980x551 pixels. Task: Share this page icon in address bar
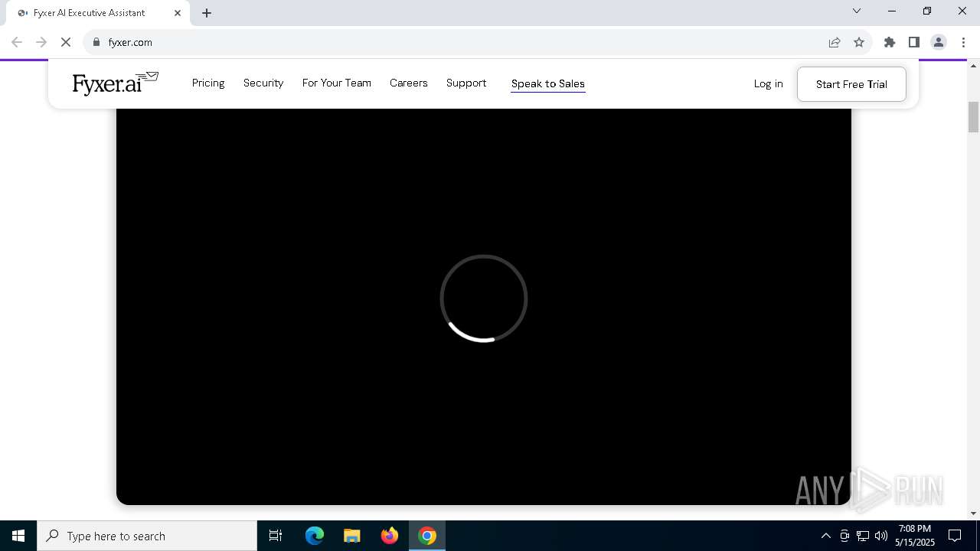[x=835, y=43]
